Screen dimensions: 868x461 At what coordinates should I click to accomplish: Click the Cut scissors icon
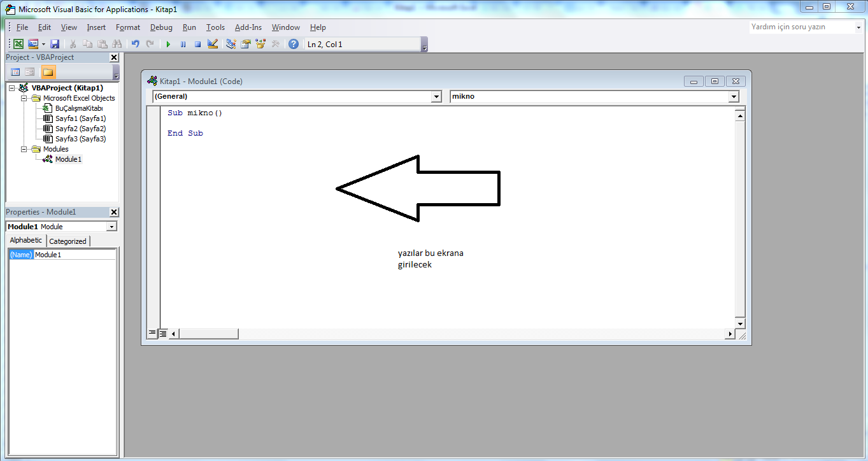73,44
